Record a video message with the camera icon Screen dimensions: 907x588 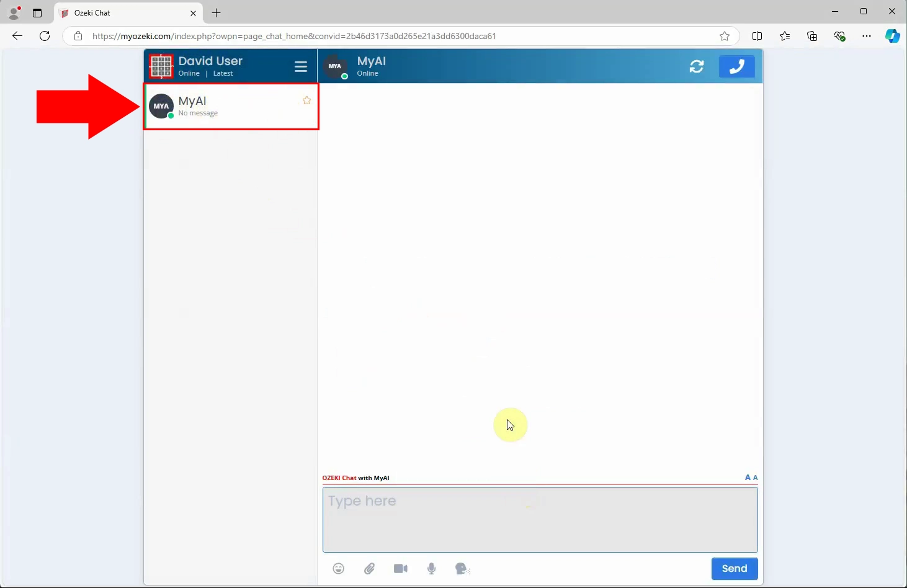[x=401, y=569]
